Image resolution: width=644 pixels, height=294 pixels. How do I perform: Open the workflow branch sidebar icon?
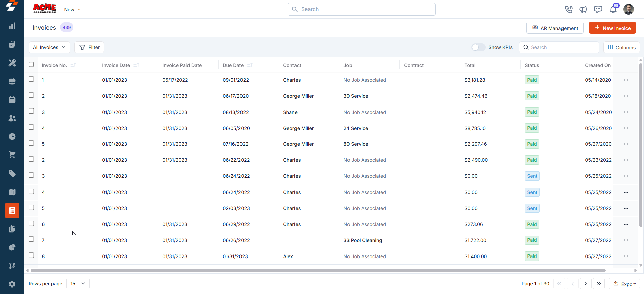pos(12,266)
